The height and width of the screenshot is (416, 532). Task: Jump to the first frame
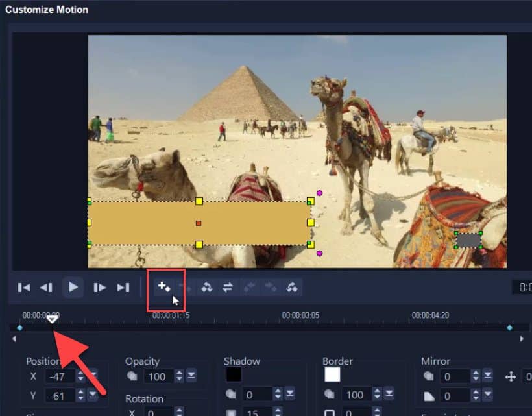(24, 288)
